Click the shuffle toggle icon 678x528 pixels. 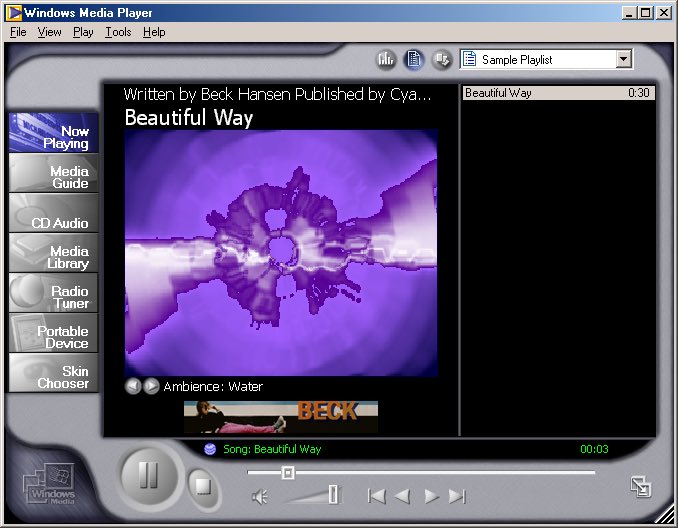[x=441, y=59]
